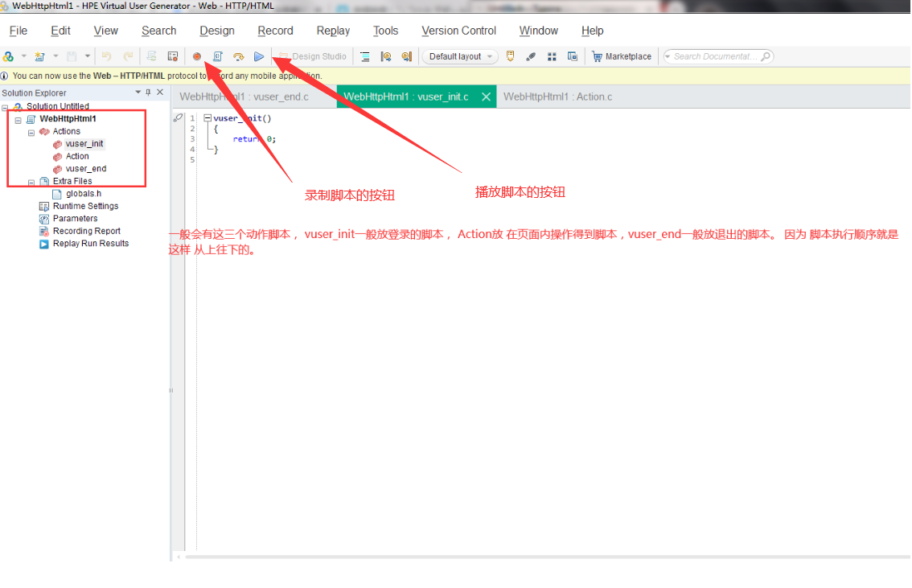This screenshot has height=588, width=912.
Task: Click the blue Replay script button
Action: click(259, 56)
